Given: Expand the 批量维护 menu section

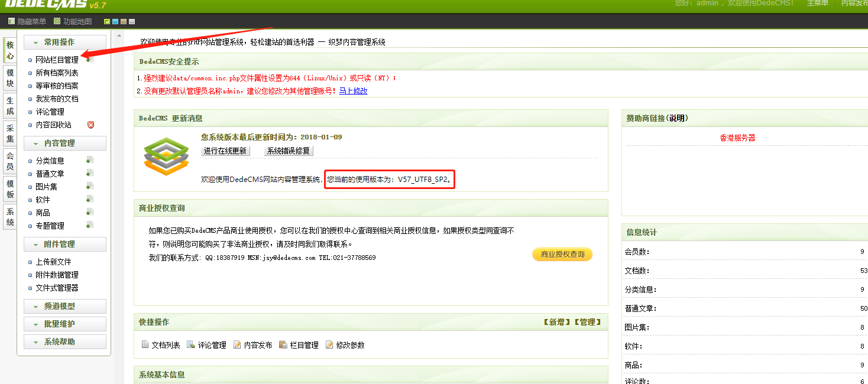Looking at the screenshot, I should tap(65, 324).
